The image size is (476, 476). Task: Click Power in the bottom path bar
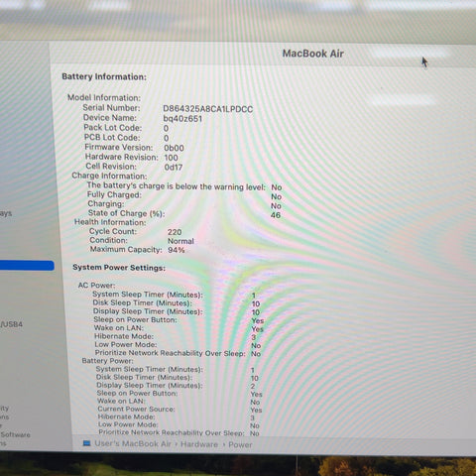click(240, 445)
